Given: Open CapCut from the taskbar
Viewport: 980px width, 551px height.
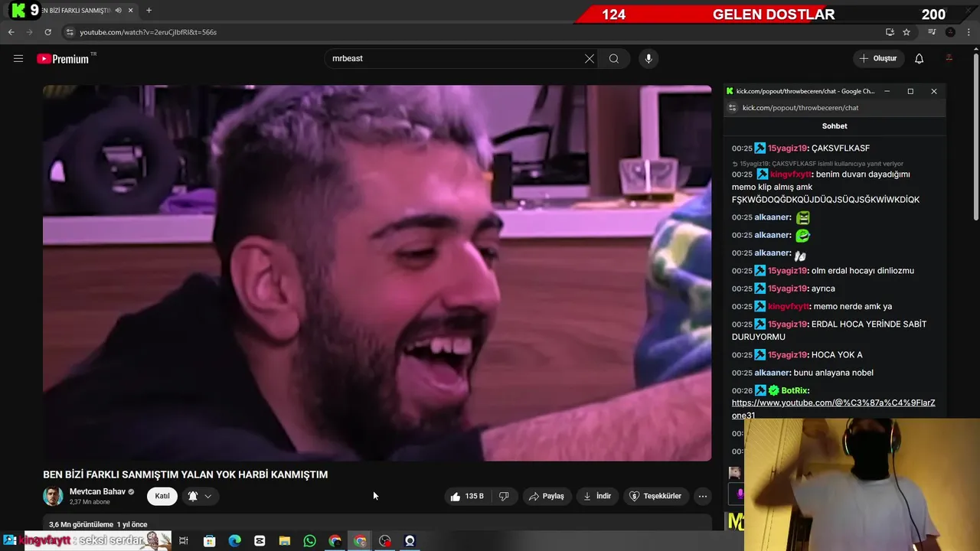Looking at the screenshot, I should pyautogui.click(x=260, y=541).
